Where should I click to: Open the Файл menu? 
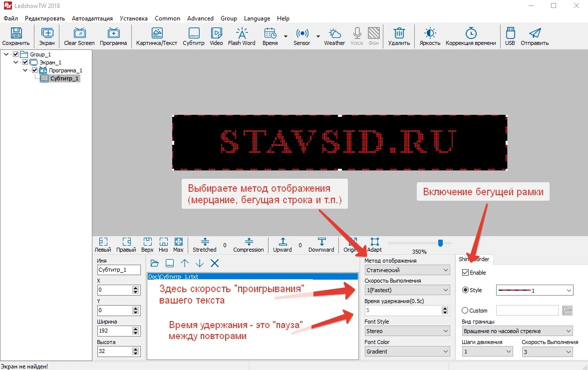point(11,18)
